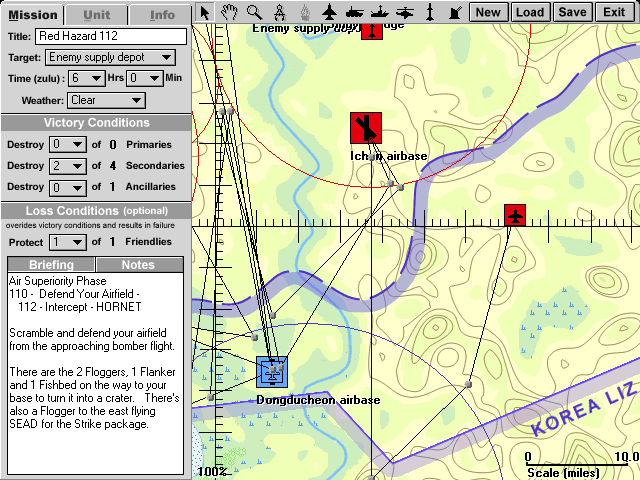Select the red Icheon airbase map icon
Image resolution: width=640 pixels, height=480 pixels.
367,128
